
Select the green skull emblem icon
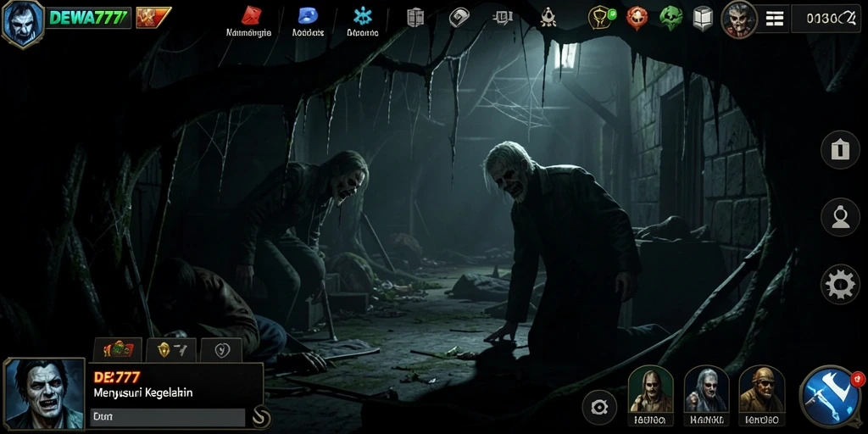671,19
